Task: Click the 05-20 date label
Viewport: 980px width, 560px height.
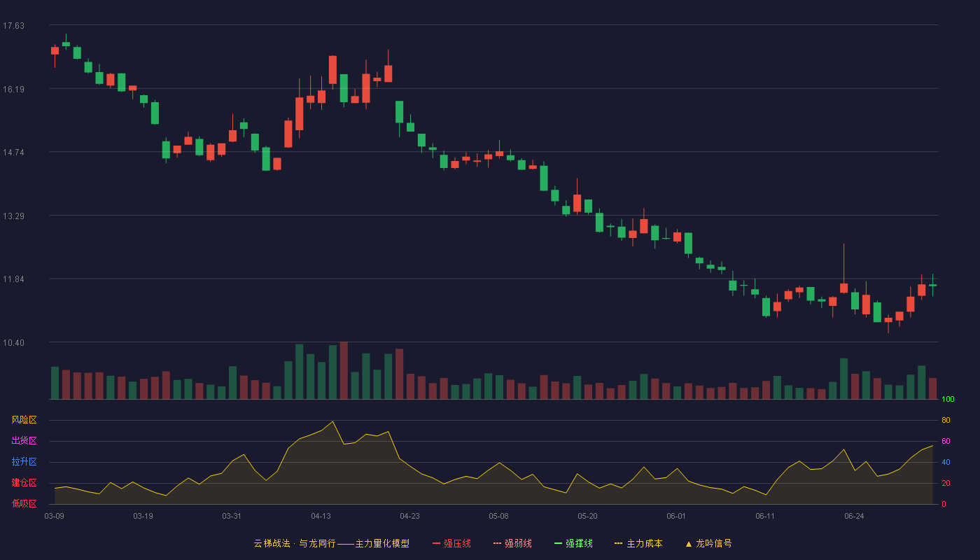Action: [x=587, y=516]
